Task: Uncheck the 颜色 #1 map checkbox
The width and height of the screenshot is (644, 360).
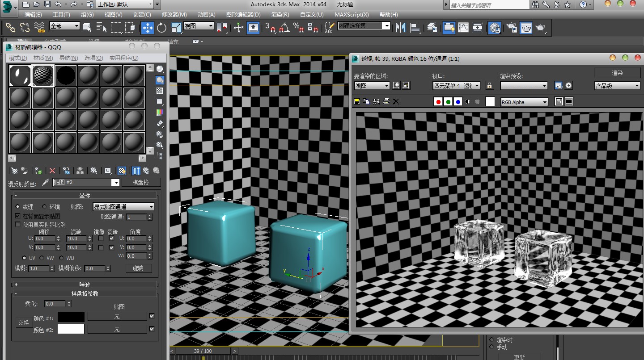Action: [x=152, y=316]
